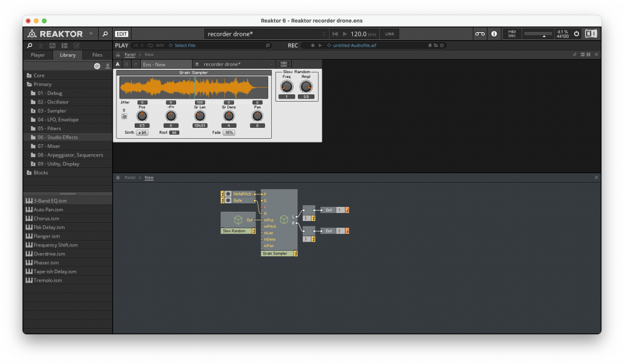Toggle the info hints icon
Screen dimensions: 624x364
[x=494, y=33]
